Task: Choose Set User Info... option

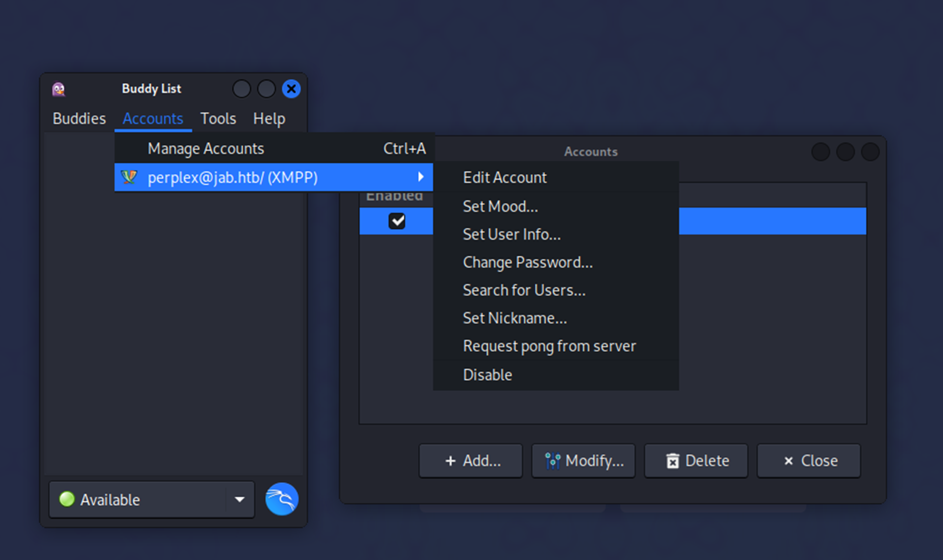Action: point(556,234)
